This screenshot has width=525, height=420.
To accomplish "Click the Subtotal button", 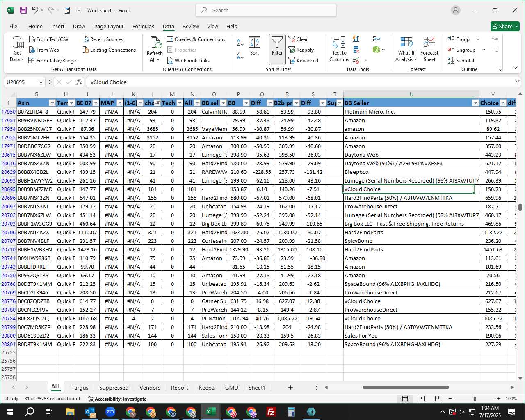I will point(461,61).
